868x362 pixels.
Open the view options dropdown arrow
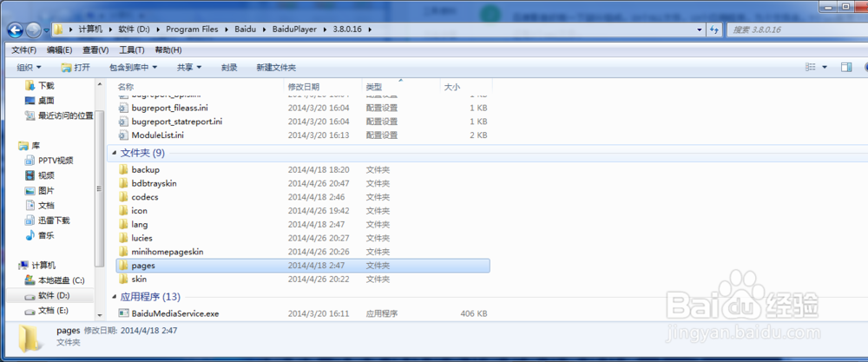[x=825, y=68]
